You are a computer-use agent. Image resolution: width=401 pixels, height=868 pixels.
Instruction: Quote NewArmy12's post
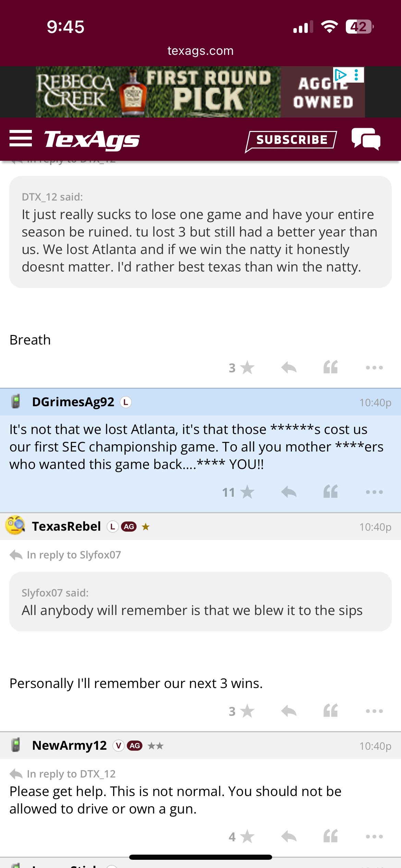pos(330,836)
